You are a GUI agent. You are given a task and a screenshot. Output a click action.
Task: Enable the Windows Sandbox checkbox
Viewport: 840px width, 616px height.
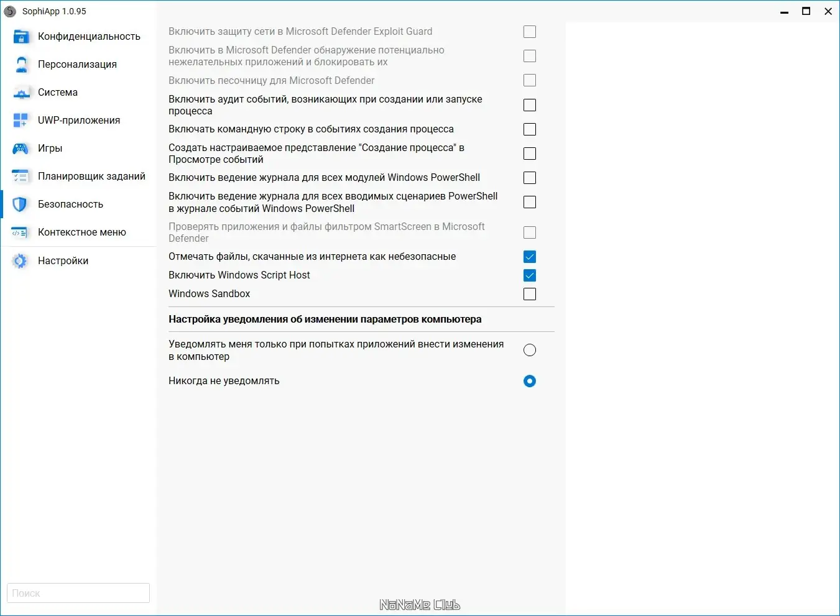click(530, 294)
